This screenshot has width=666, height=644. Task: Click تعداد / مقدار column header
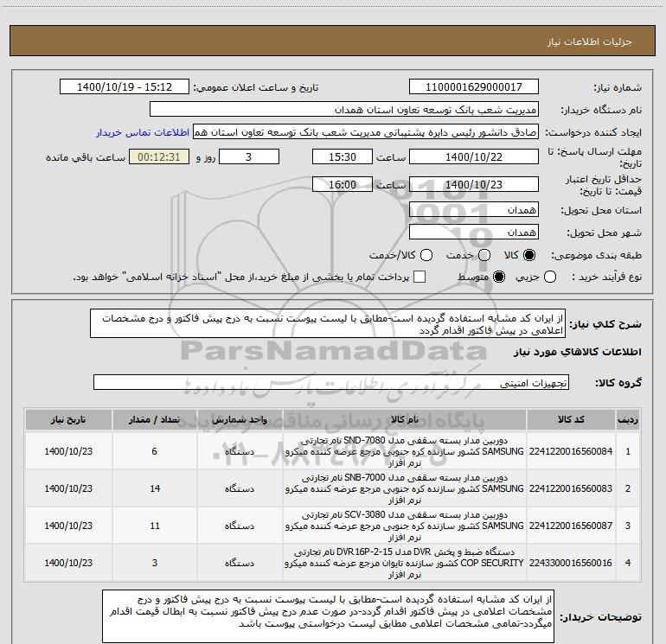click(154, 420)
